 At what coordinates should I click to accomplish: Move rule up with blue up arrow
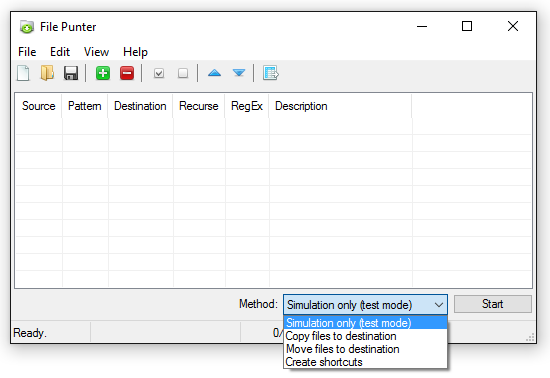(x=214, y=73)
